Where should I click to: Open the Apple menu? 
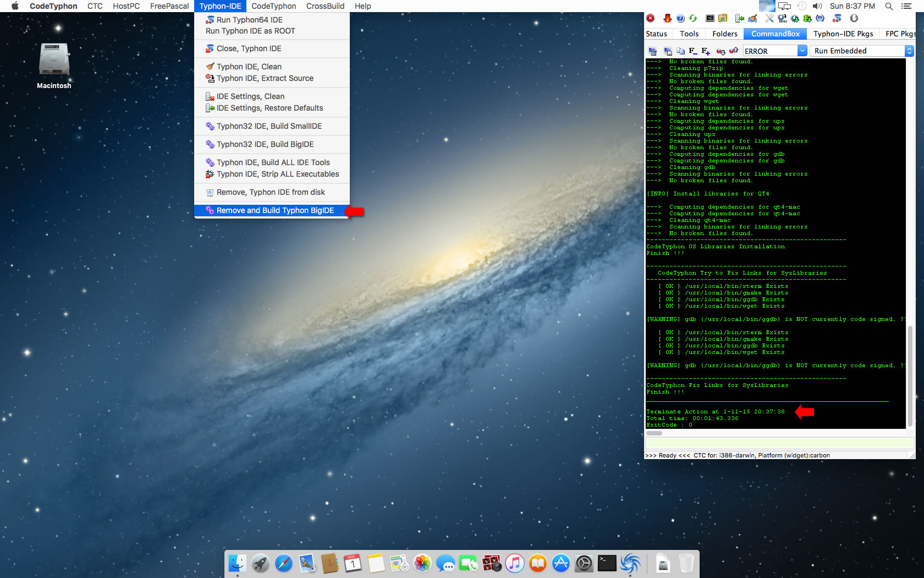click(15, 6)
